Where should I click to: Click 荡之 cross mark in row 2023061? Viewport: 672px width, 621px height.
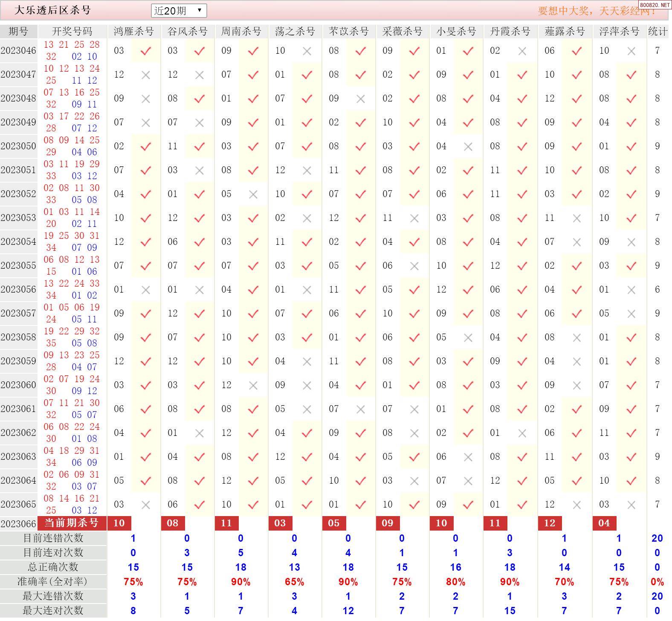(307, 409)
